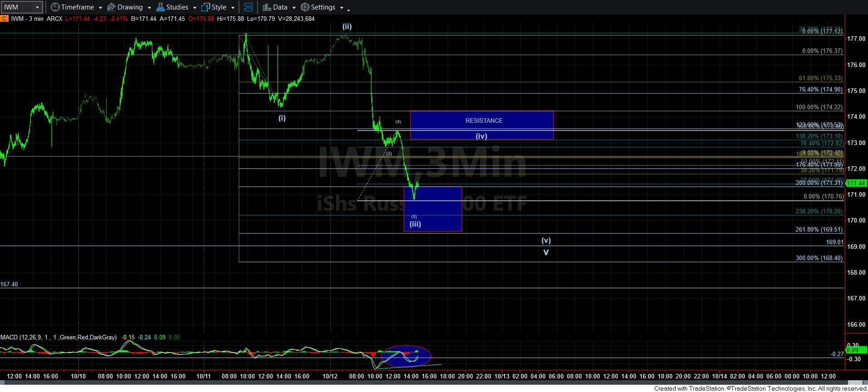The height and width of the screenshot is (392, 868).
Task: Click the Timeframe clock icon
Action: pos(55,7)
